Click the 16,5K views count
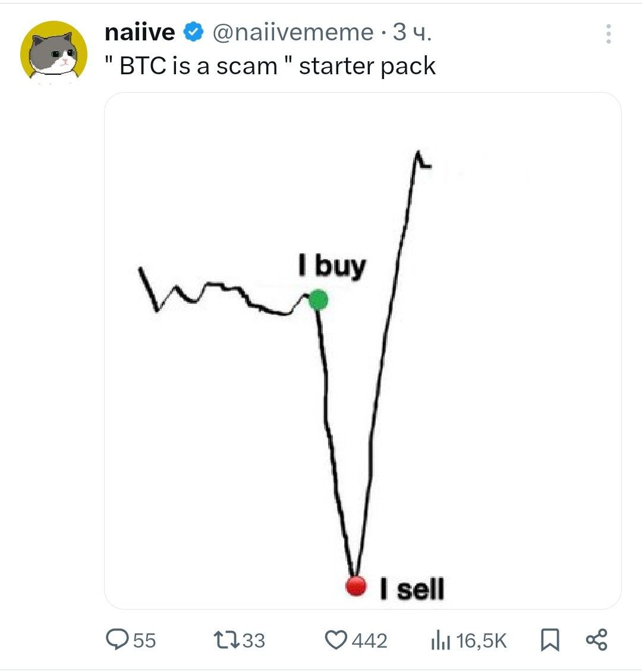 pyautogui.click(x=481, y=641)
